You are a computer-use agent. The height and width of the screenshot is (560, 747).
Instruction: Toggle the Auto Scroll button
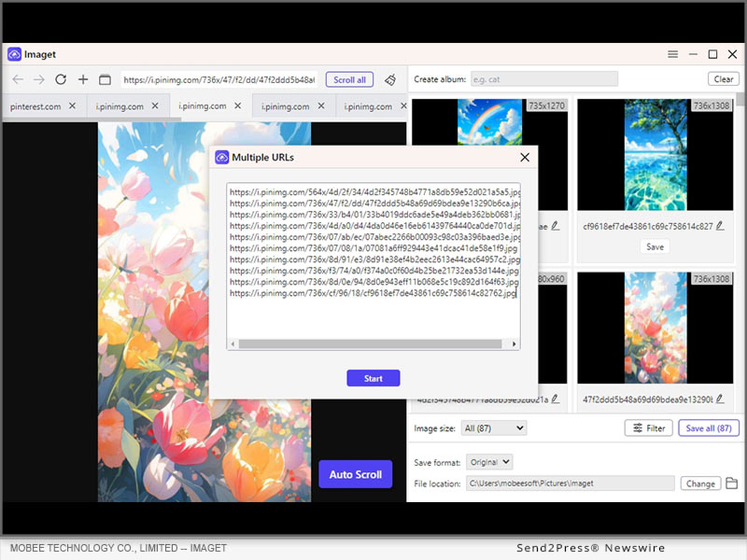(x=355, y=474)
